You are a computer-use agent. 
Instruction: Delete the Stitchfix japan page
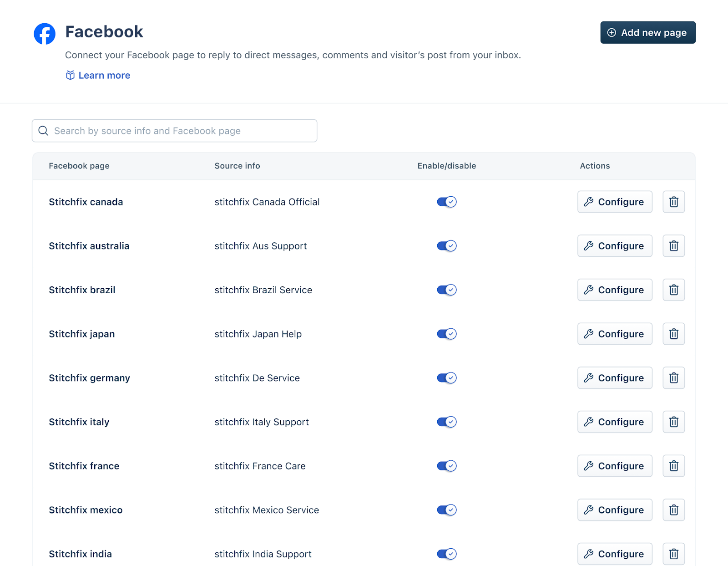(x=673, y=334)
